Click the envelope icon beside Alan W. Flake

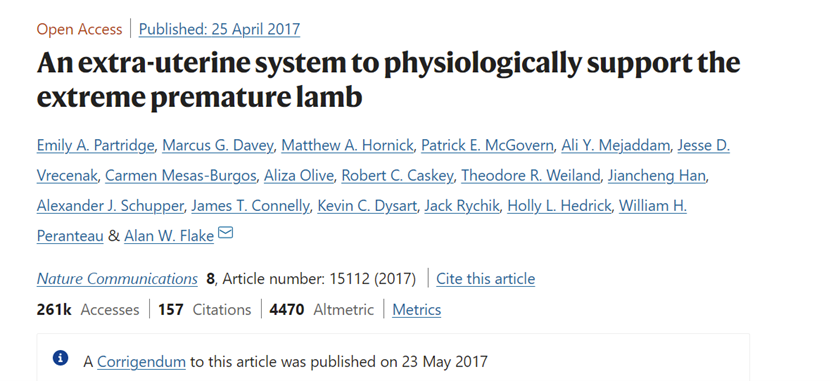[226, 233]
